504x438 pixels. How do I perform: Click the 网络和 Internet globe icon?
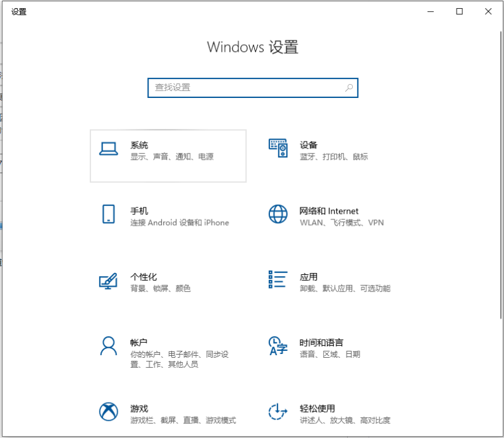click(278, 214)
